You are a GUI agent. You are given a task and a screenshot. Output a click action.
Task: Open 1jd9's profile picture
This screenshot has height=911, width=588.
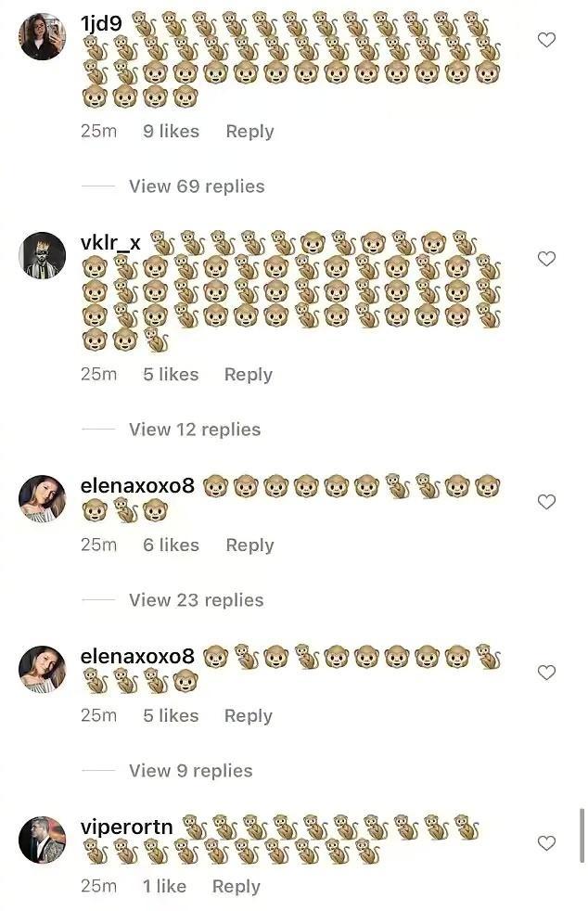pos(43,36)
